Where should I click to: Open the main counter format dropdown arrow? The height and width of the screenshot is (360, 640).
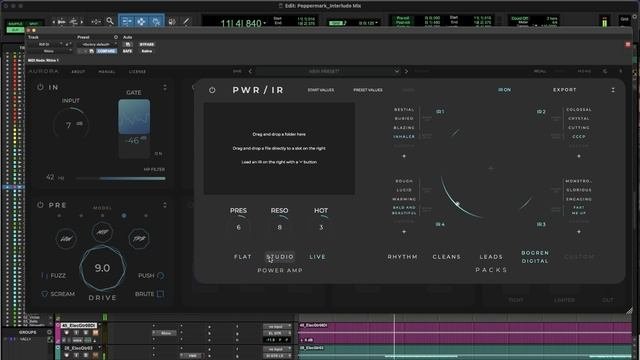click(265, 23)
